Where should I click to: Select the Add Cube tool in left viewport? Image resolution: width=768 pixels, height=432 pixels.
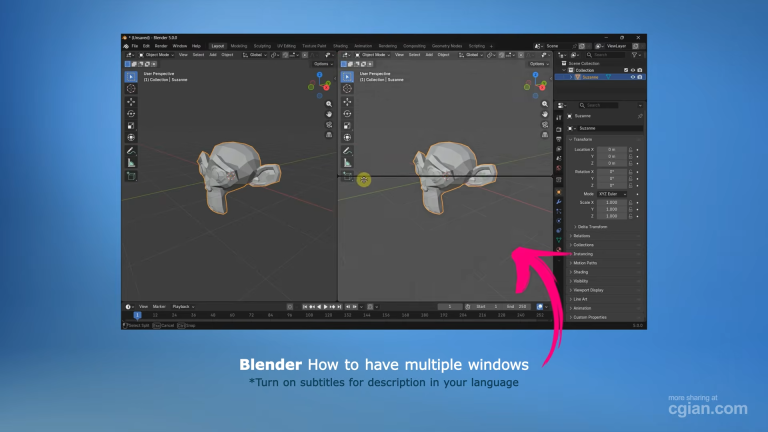131,176
